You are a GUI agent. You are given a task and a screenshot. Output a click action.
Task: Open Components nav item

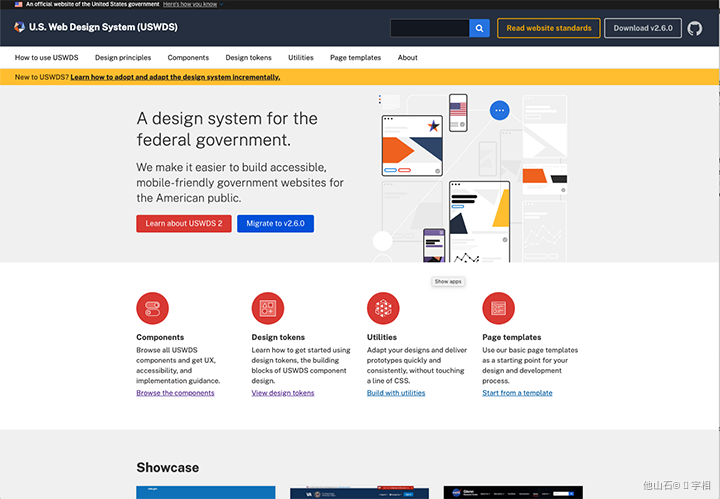[188, 57]
